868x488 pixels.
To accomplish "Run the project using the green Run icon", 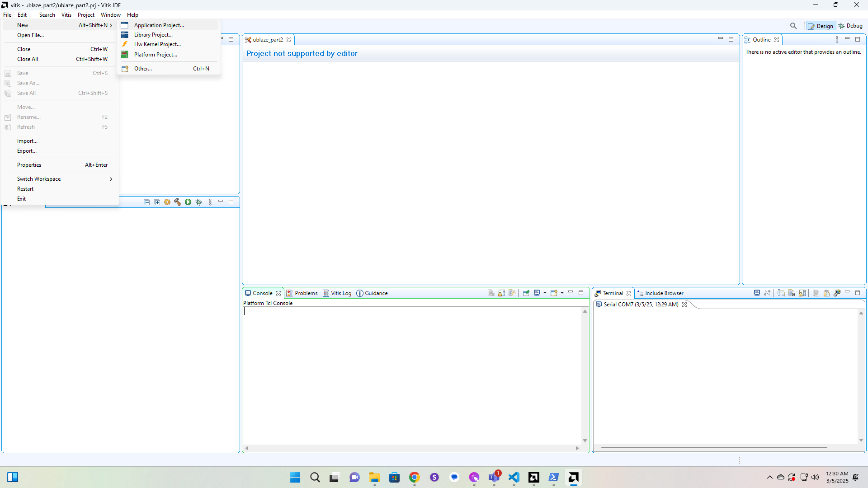I will 188,202.
